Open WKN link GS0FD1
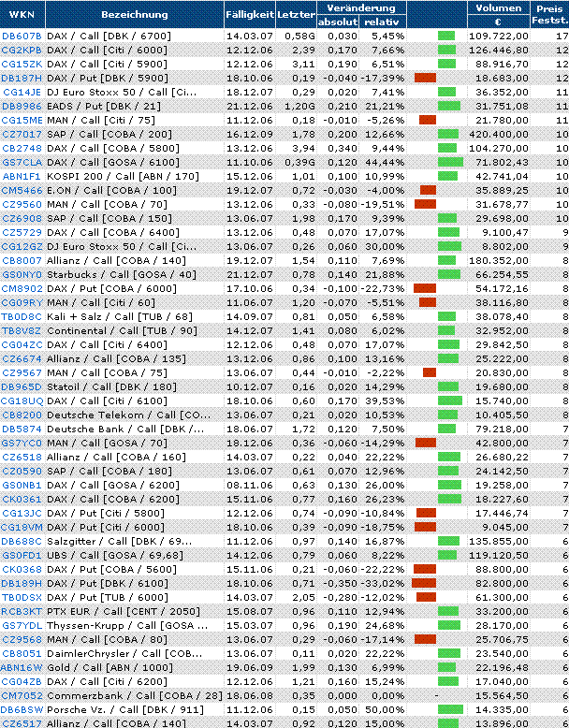 pos(22,555)
